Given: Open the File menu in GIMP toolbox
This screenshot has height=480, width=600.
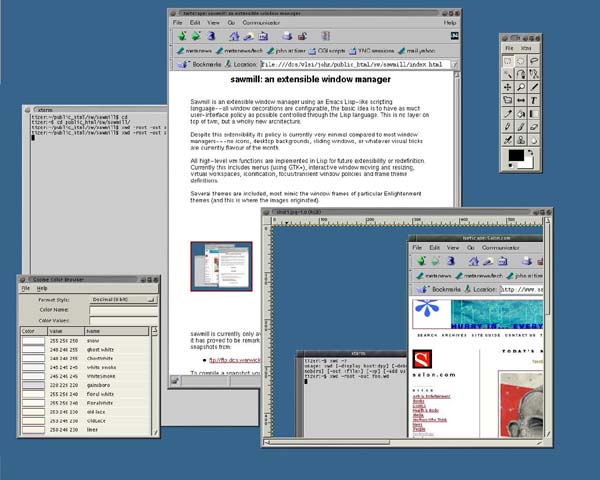Looking at the screenshot, I should tap(509, 48).
